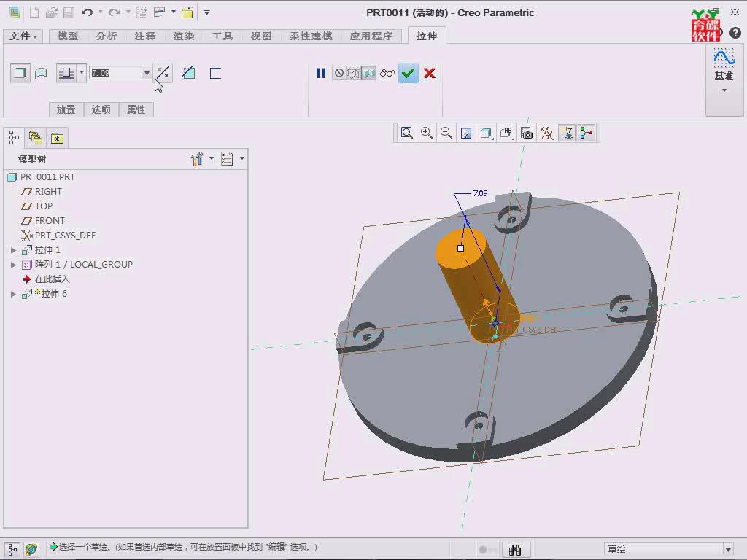The image size is (747, 560).
Task: Accept the extrude with green checkmark
Action: point(409,73)
